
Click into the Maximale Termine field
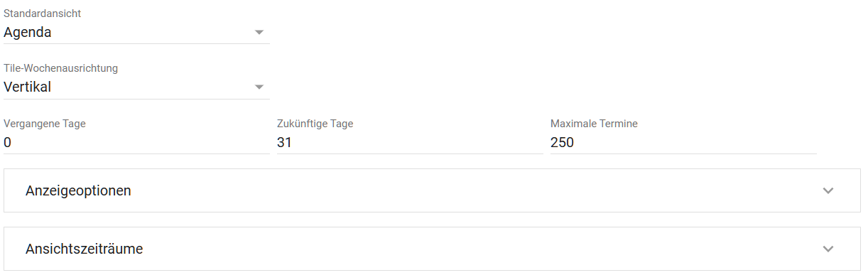tap(683, 142)
